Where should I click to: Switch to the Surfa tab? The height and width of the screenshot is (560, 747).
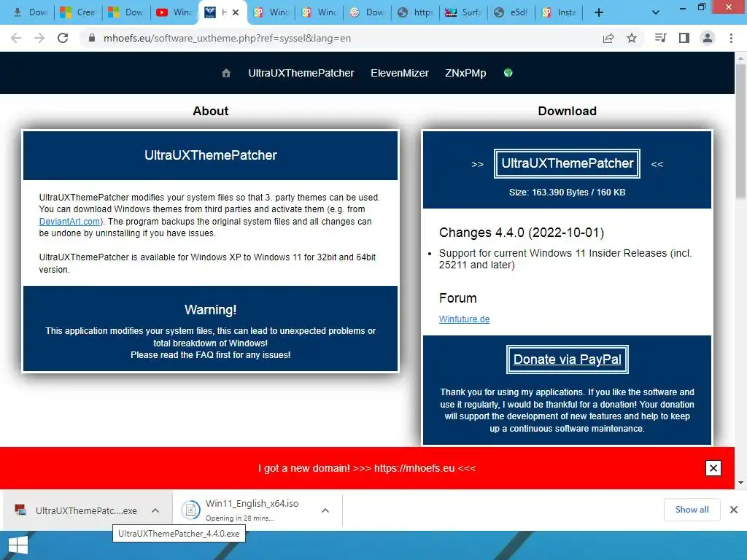[463, 12]
